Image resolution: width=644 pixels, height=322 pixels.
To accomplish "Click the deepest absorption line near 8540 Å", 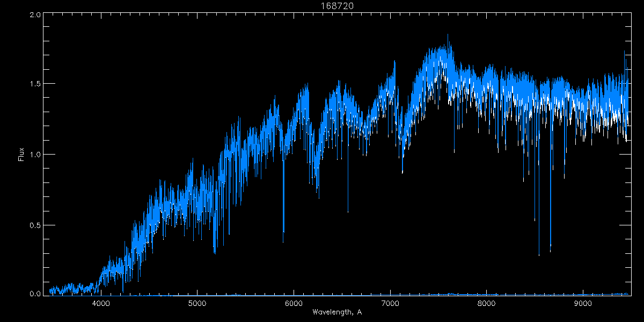I will 539,254.
